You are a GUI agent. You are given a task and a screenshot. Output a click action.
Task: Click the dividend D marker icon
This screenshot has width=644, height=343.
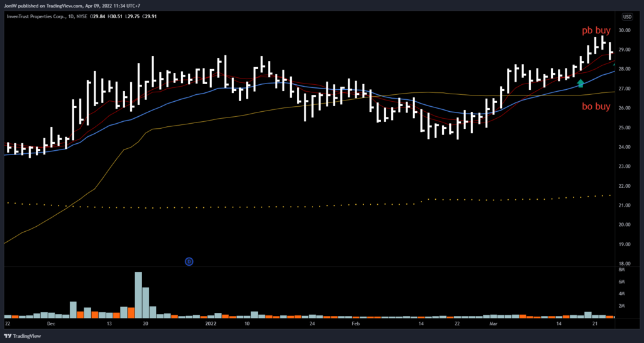click(x=189, y=261)
